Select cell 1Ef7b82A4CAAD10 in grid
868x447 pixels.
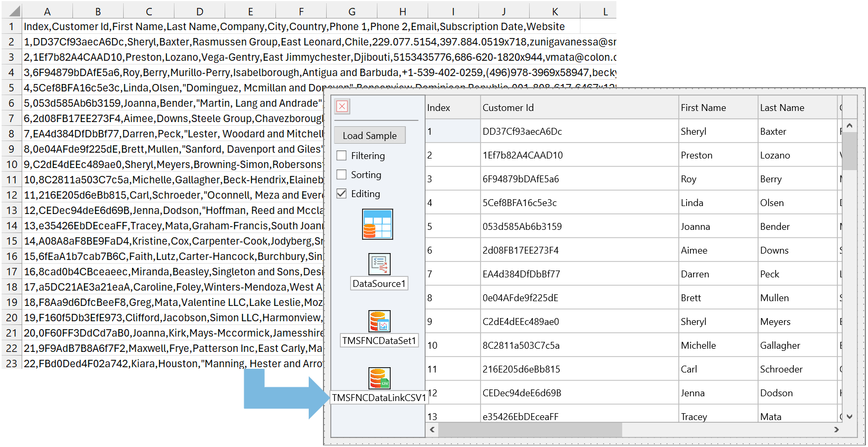point(579,155)
